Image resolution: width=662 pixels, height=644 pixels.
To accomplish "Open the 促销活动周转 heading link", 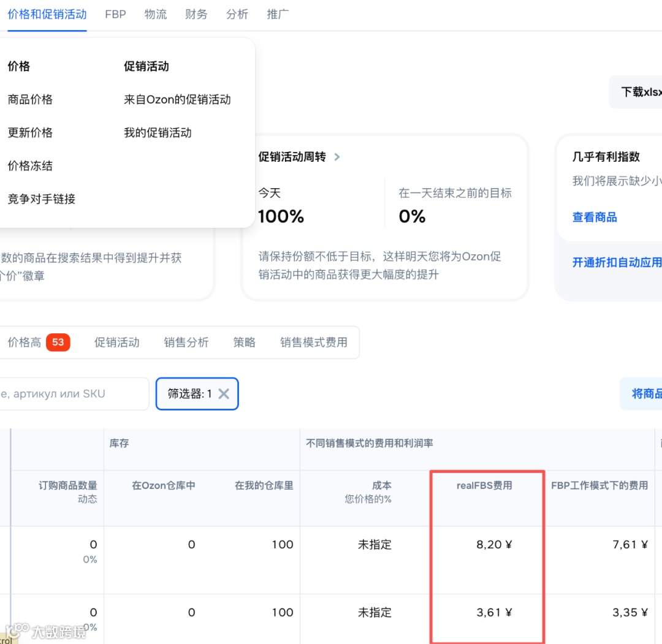I will pyautogui.click(x=292, y=157).
